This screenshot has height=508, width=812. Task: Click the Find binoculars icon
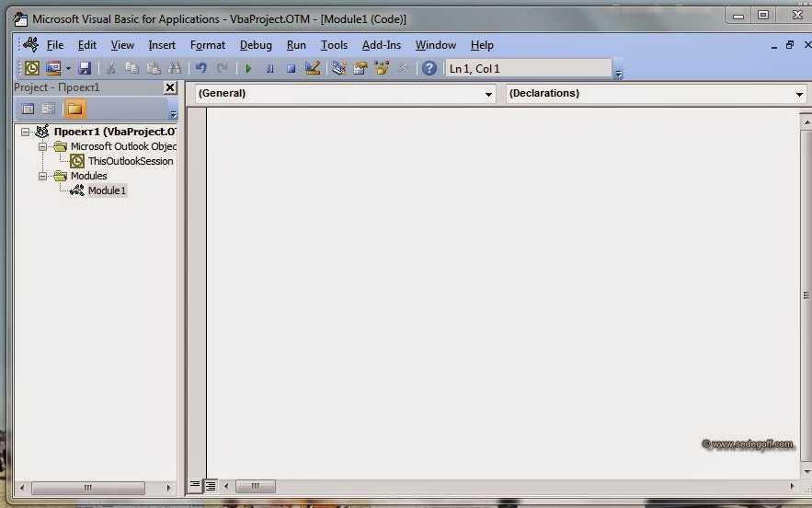tap(175, 68)
